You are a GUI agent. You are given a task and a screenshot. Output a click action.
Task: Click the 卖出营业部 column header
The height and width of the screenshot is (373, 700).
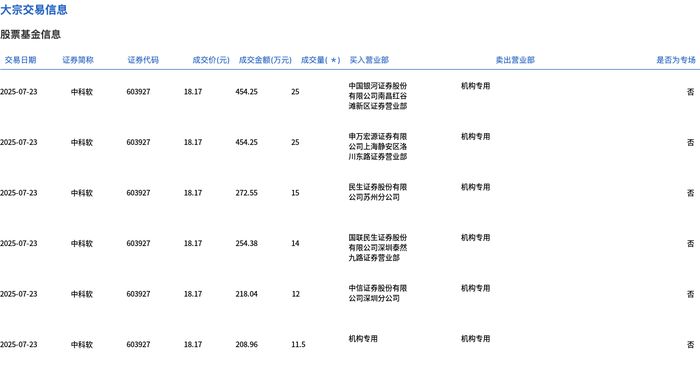(x=515, y=60)
